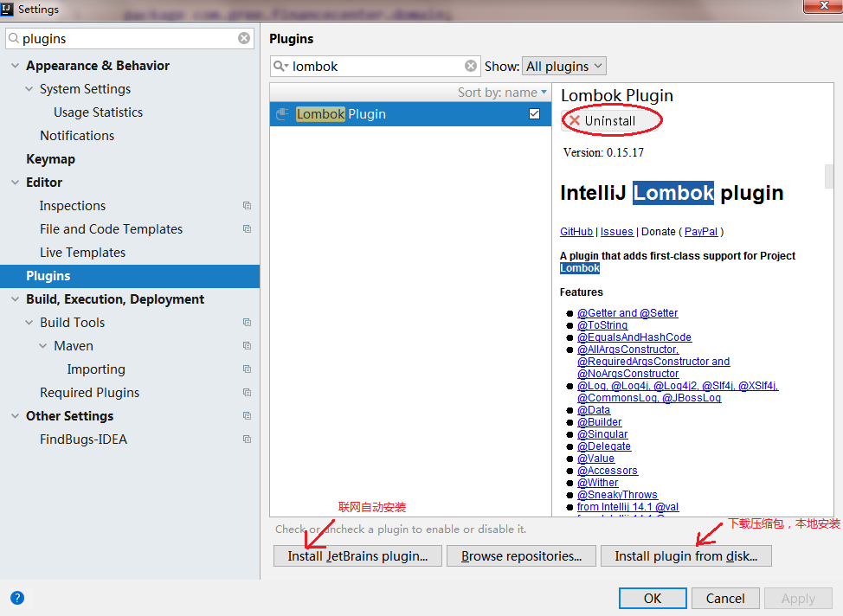Collapse Build, Execution, Deployment section
843x616 pixels.
[x=15, y=298]
